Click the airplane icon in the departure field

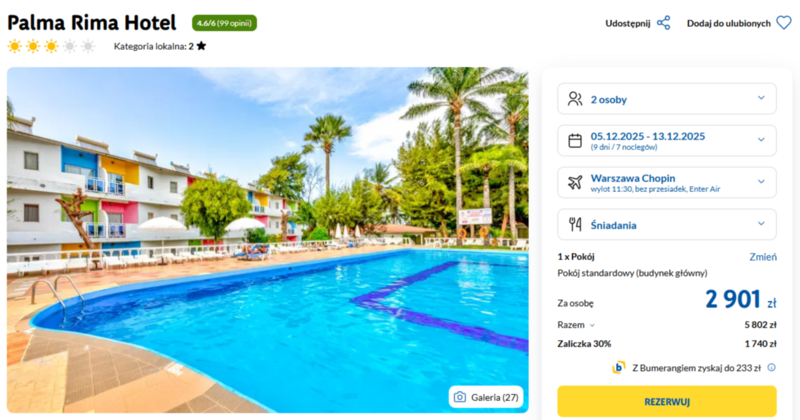coord(575,182)
